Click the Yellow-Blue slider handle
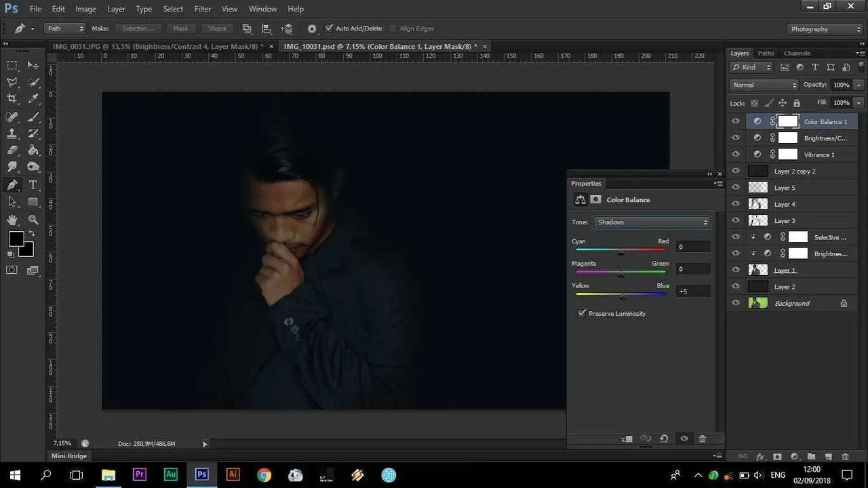868x488 pixels. point(623,296)
